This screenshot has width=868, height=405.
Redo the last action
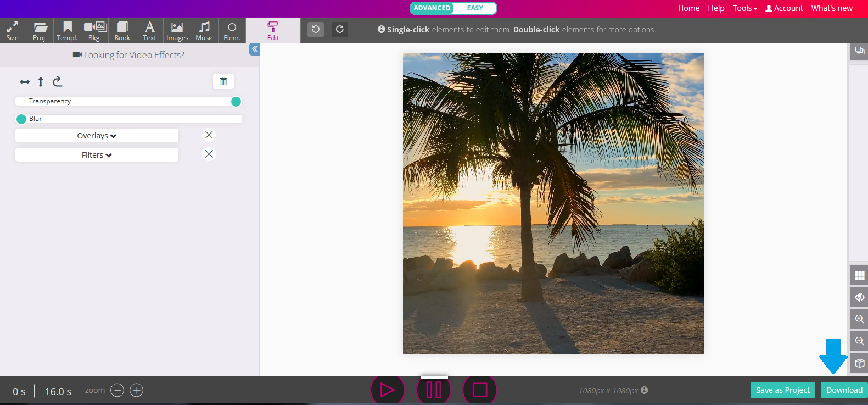(x=340, y=30)
